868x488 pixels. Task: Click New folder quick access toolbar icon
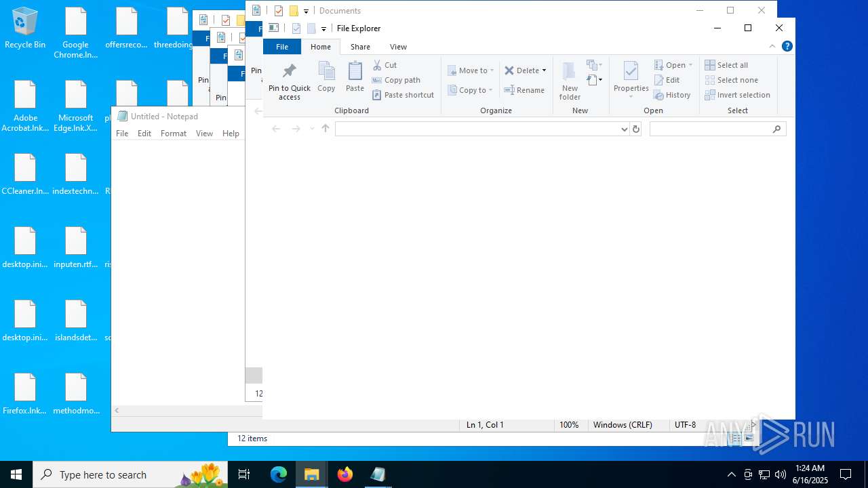pyautogui.click(x=311, y=28)
